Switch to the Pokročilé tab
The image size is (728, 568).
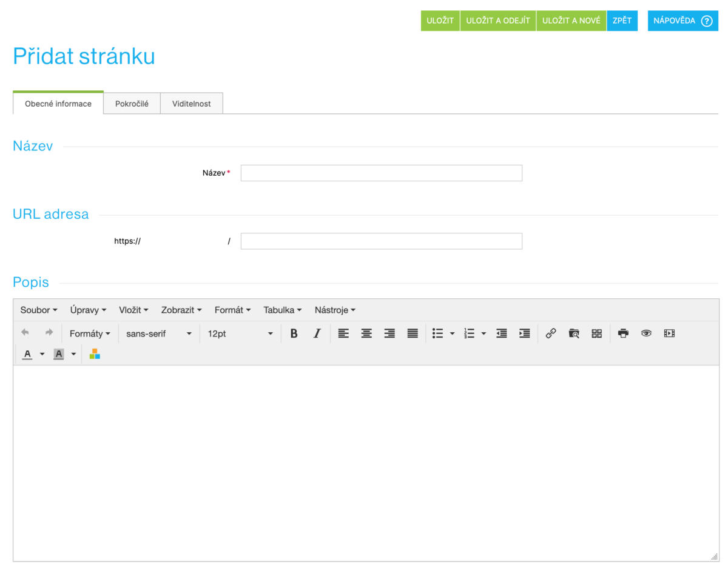132,104
